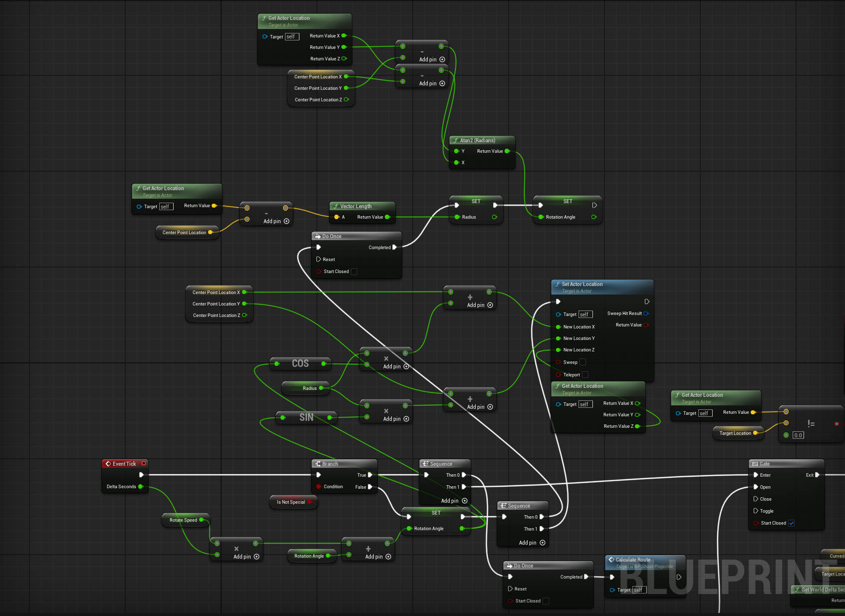This screenshot has height=616, width=845.
Task: Enable Start Closed on the Do Once node
Action: click(354, 272)
